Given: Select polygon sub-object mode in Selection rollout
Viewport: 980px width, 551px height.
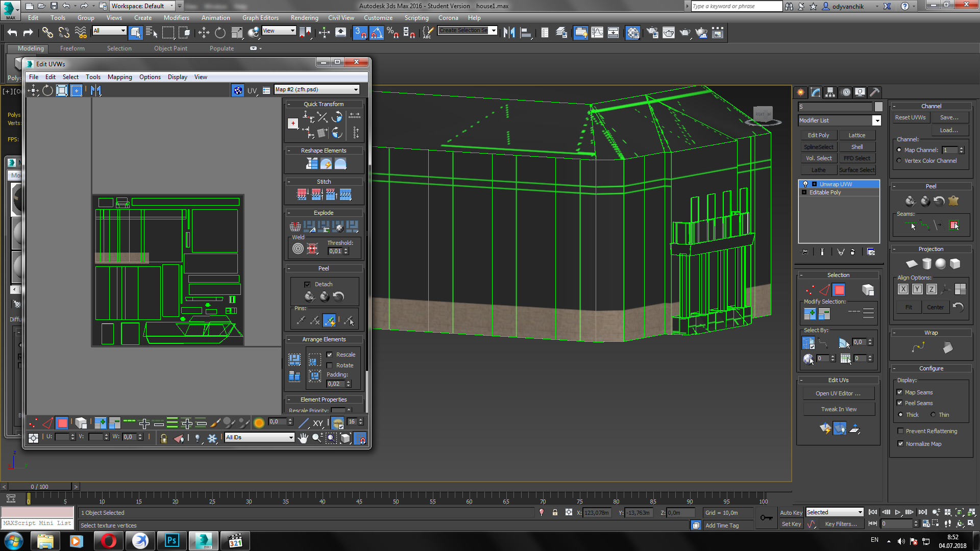Looking at the screenshot, I should pyautogui.click(x=839, y=290).
